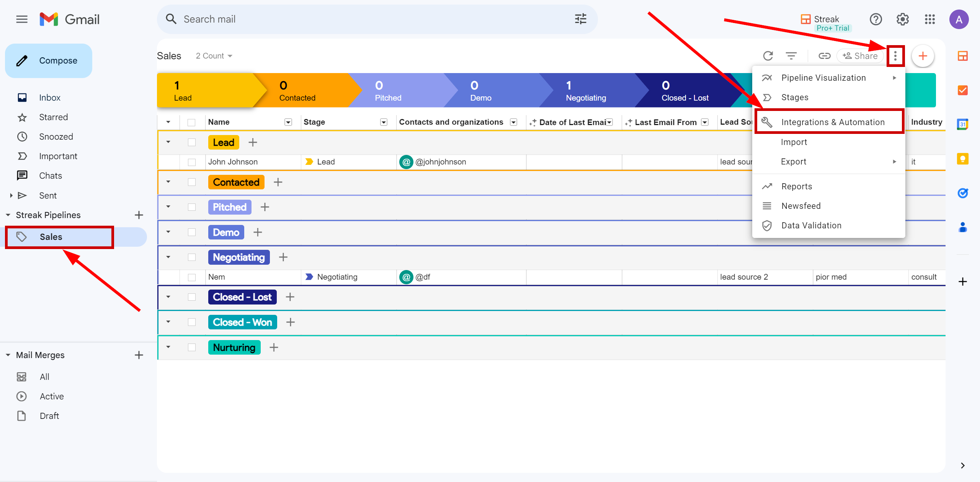Click the three-dot more options icon
The image size is (980, 482).
[x=896, y=55]
